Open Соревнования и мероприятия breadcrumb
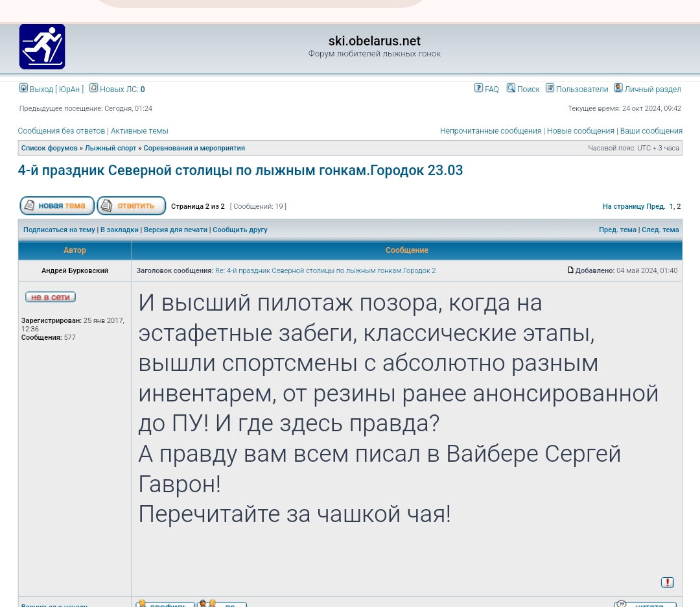Image resolution: width=700 pixels, height=607 pixels. tap(194, 149)
